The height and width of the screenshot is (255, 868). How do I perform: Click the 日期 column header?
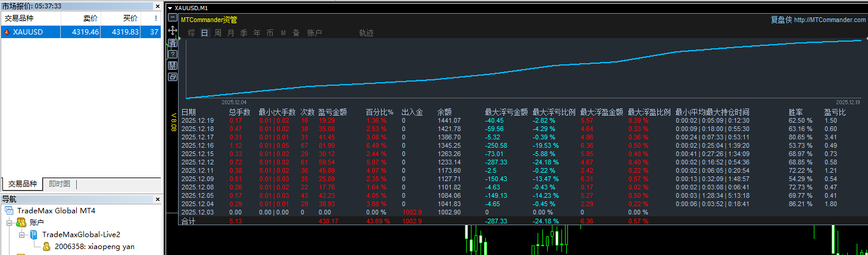188,112
